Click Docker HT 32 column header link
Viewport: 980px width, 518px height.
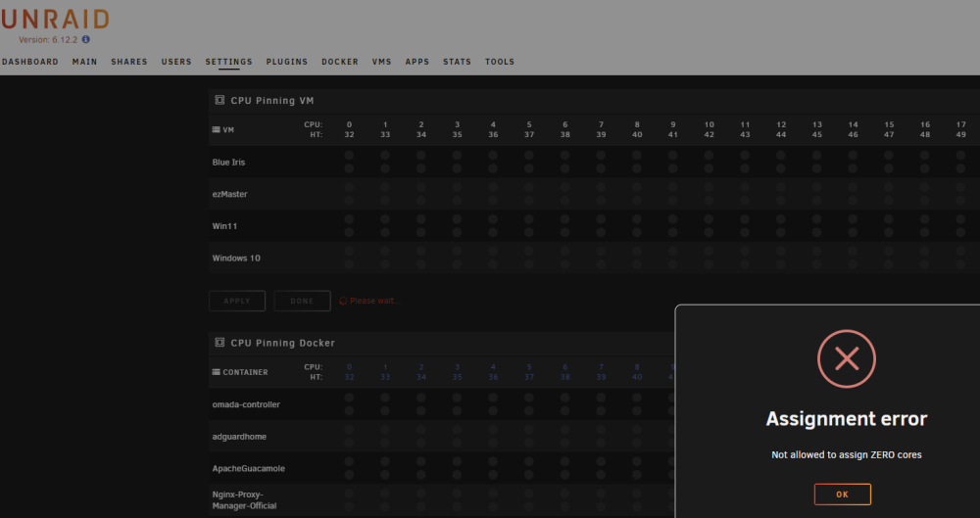click(349, 377)
